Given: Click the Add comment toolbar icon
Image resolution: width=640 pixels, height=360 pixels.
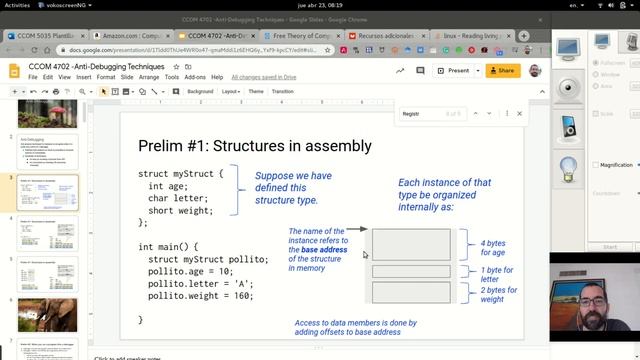Looking at the screenshot, I should [x=176, y=91].
